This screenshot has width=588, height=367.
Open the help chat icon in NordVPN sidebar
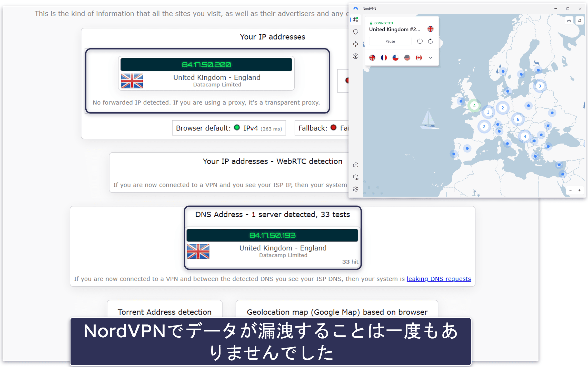356,165
